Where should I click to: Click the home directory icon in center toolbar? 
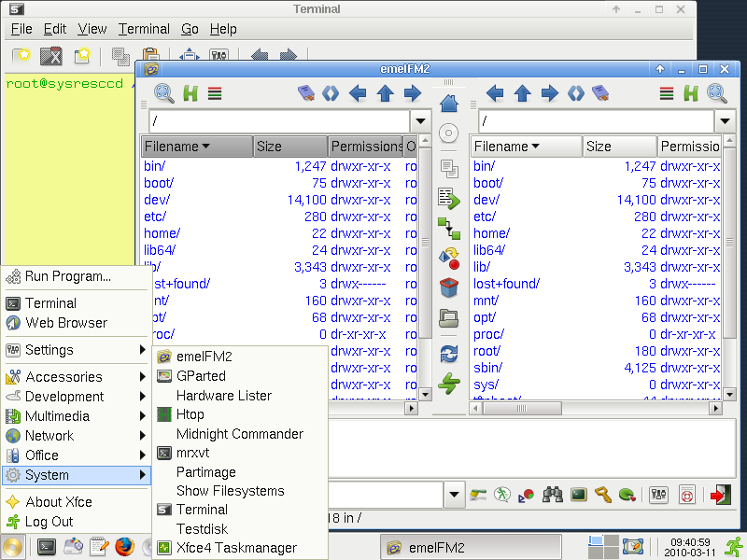(449, 103)
